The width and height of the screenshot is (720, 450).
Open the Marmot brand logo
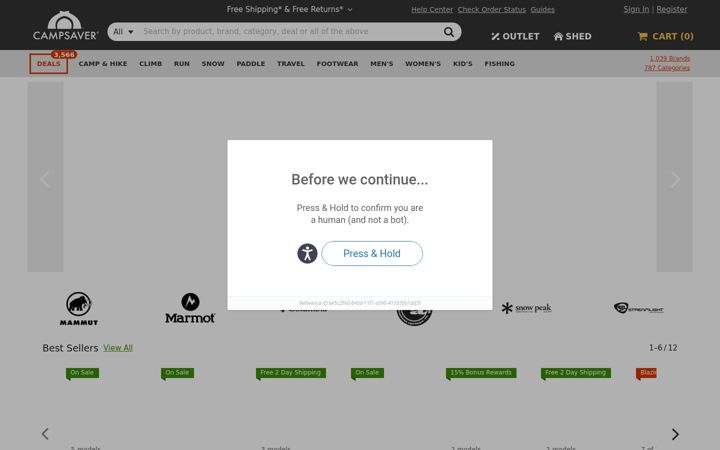190,308
